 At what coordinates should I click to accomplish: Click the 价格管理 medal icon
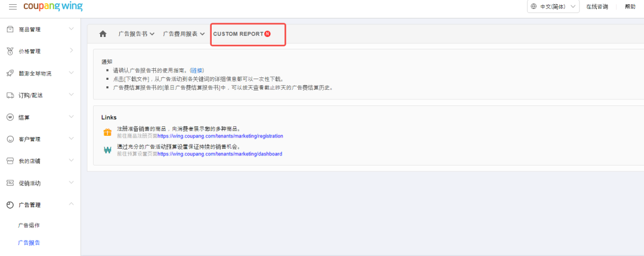pyautogui.click(x=10, y=51)
